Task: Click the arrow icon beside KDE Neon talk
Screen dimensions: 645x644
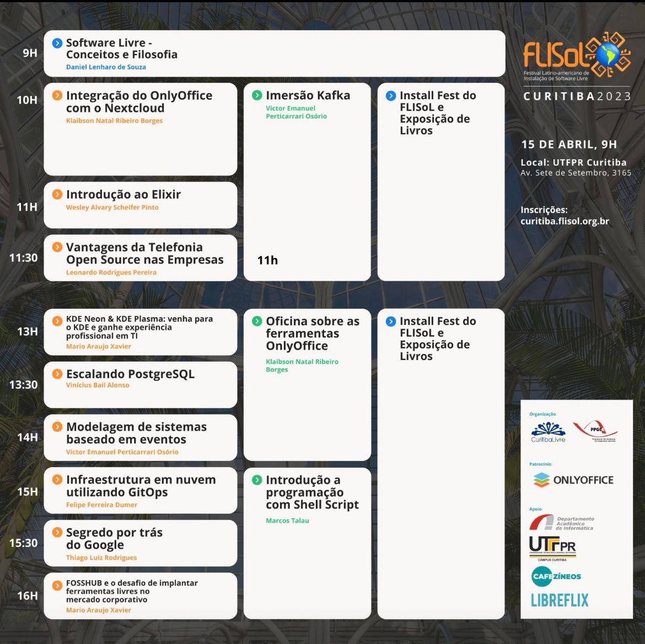Action: click(x=57, y=321)
